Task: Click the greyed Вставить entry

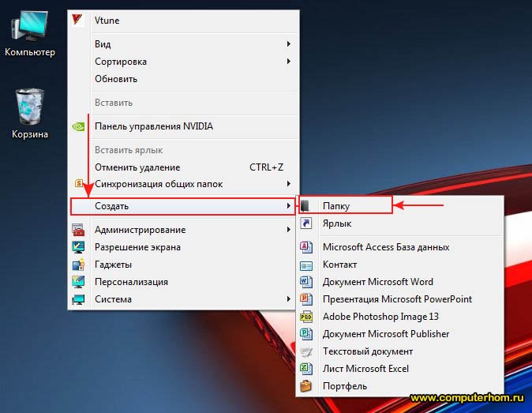Action: [184, 103]
